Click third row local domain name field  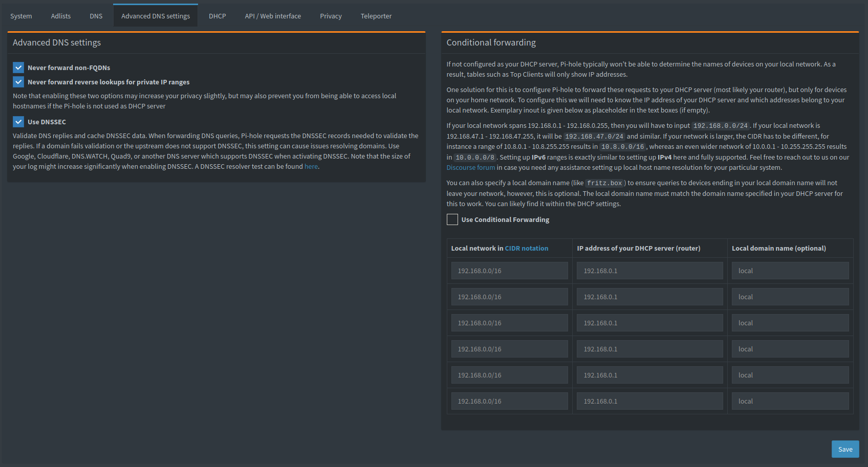[790, 323]
